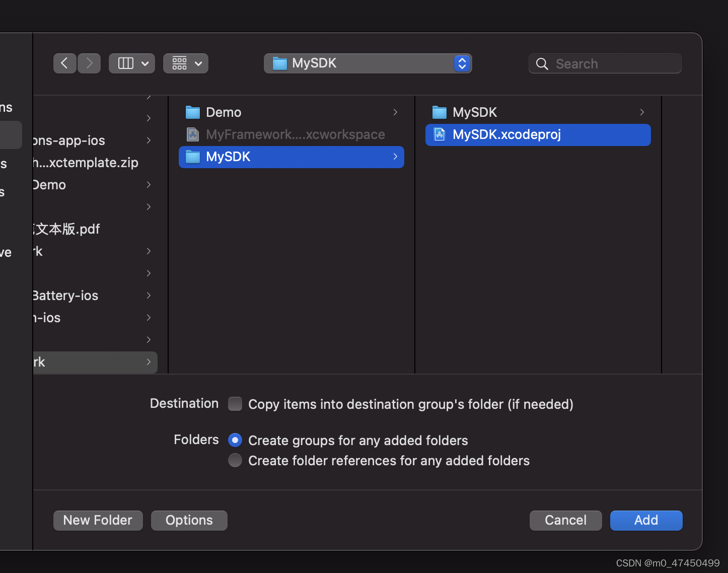This screenshot has width=728, height=573.
Task: Select the MyFramework xcworkspace file
Action: click(292, 134)
